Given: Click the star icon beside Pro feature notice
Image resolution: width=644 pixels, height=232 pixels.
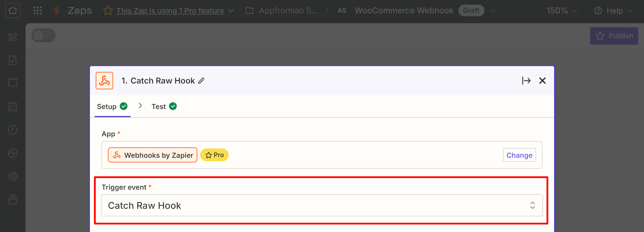Looking at the screenshot, I should coord(108,11).
